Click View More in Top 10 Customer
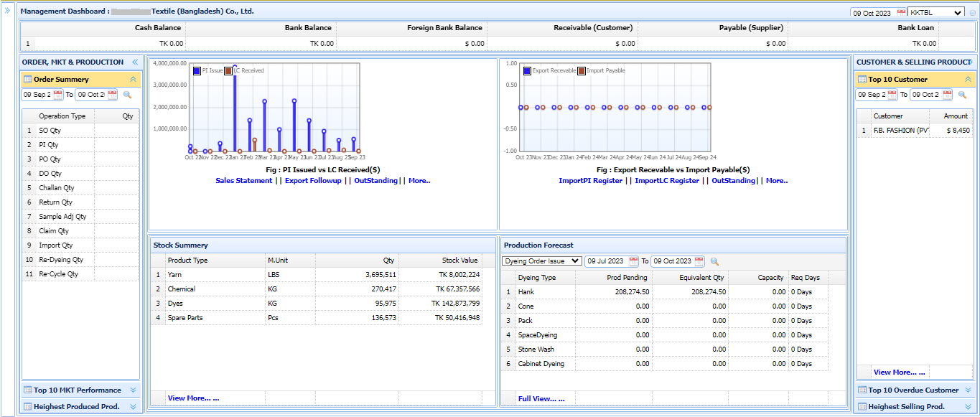This screenshot has height=417, width=980. 899,373
